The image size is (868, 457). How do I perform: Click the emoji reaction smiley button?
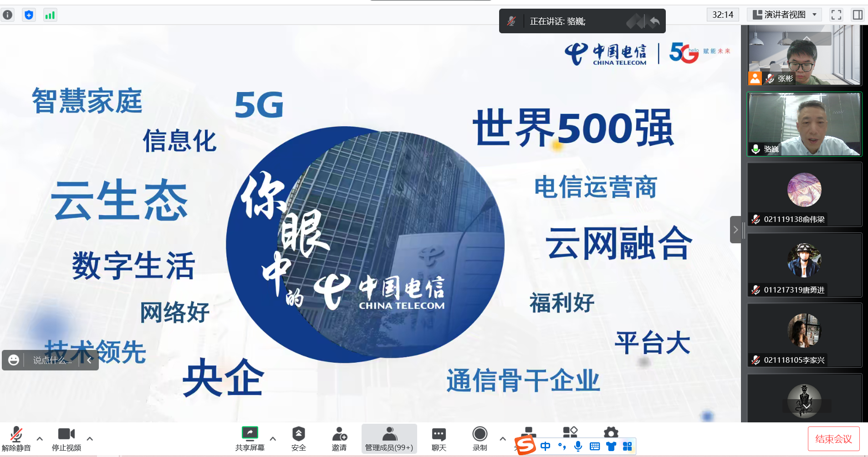(14, 360)
